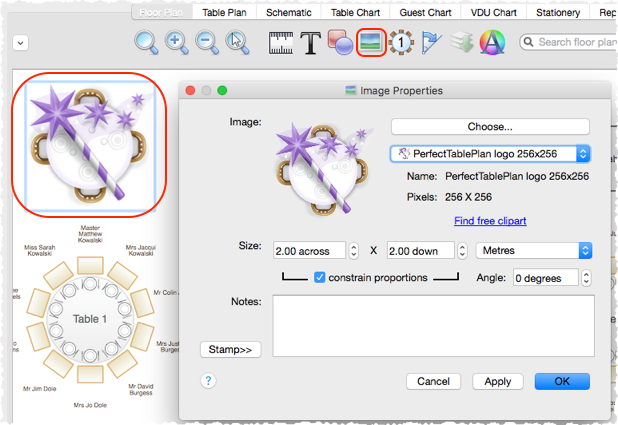618x425 pixels.
Task: Follow the Find free clipart link
Action: 490,221
